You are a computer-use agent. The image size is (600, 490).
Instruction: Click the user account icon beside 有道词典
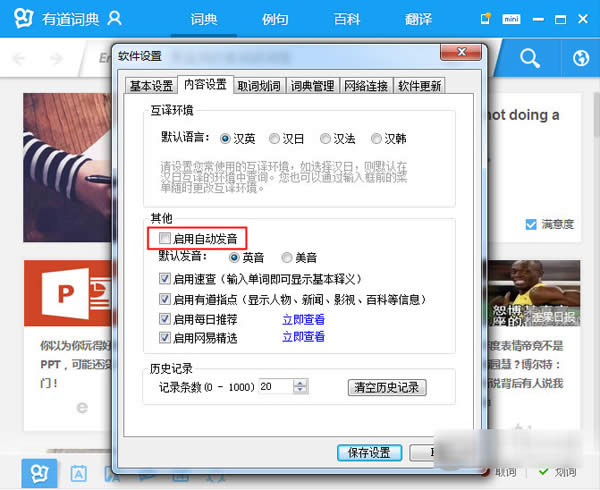[x=115, y=18]
